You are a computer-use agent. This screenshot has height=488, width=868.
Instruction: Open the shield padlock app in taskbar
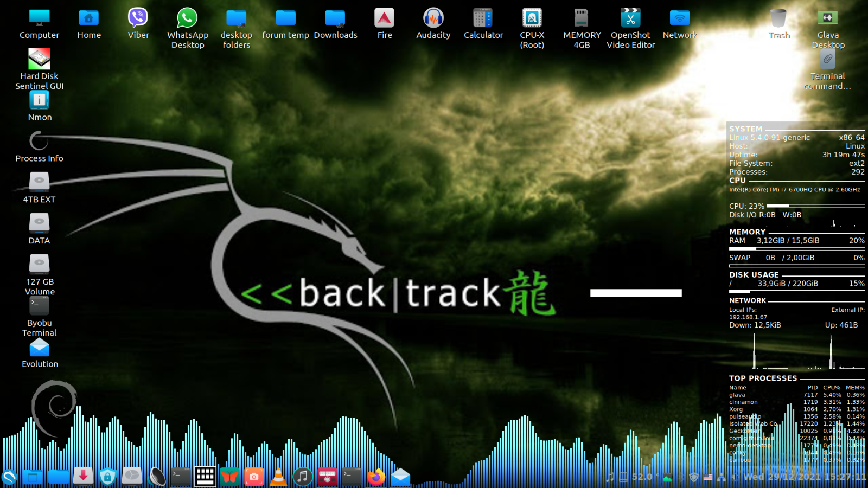pos(107,477)
